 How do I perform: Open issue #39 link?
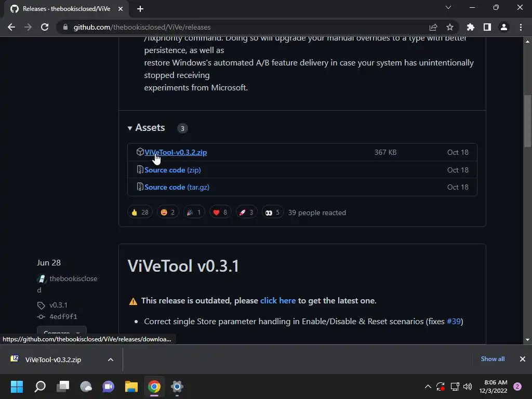pyautogui.click(x=454, y=321)
